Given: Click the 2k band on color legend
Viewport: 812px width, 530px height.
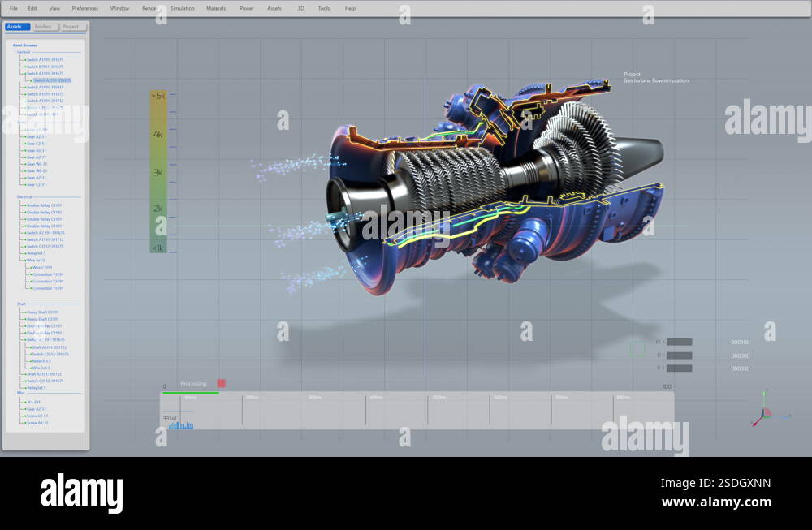Looking at the screenshot, I should pos(158,209).
